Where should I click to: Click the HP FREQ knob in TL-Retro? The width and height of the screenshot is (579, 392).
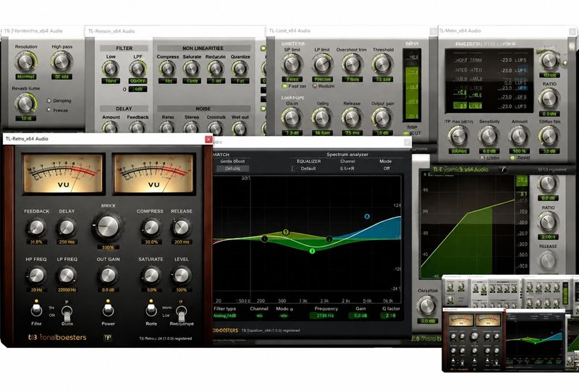tap(36, 276)
